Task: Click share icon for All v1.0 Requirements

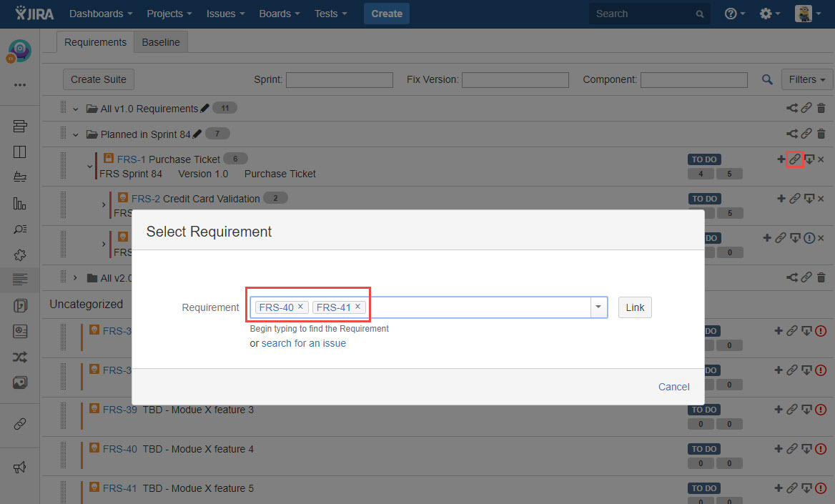Action: (792, 109)
